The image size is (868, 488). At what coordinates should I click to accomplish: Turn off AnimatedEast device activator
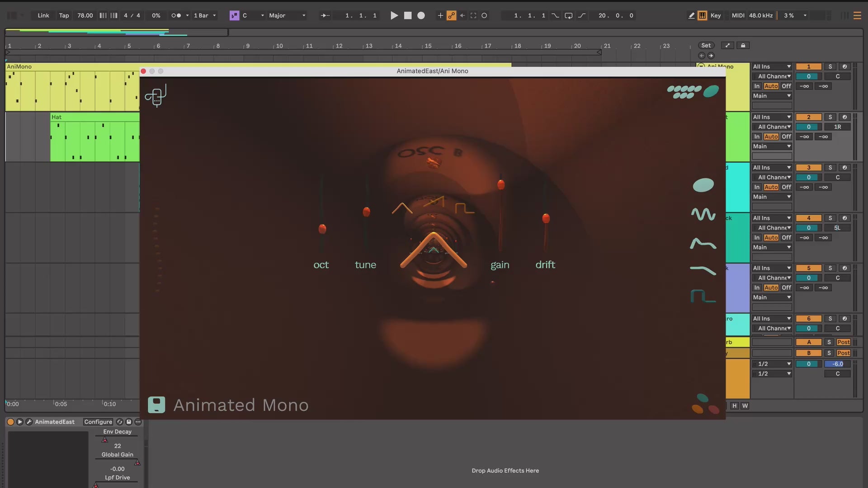10,422
